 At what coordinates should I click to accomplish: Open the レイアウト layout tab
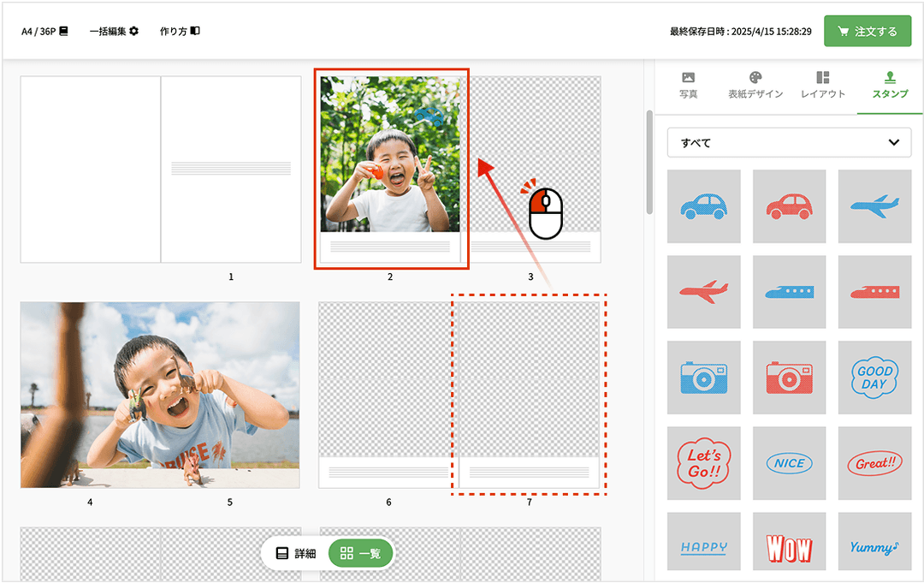point(822,86)
